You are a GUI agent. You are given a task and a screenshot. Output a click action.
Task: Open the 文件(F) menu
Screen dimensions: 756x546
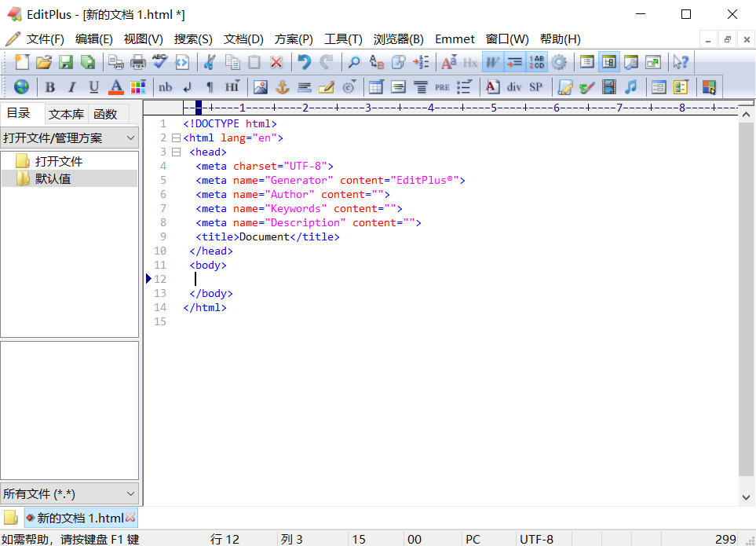[45, 39]
